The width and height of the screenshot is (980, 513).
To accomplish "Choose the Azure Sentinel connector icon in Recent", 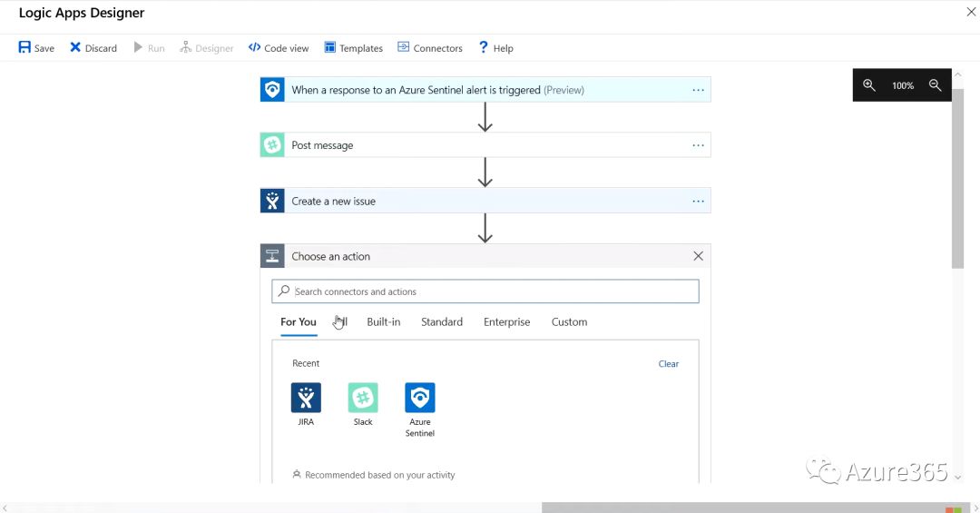I will pos(420,398).
